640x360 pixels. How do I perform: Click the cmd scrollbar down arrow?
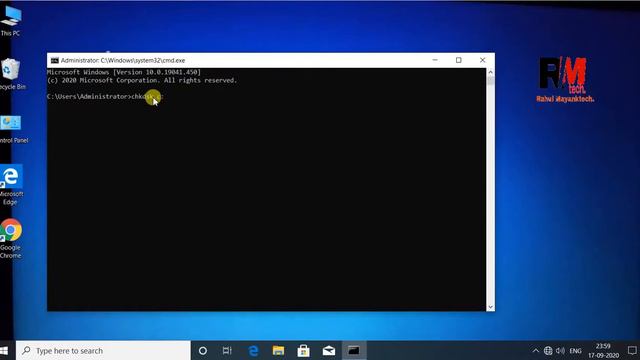(x=491, y=307)
